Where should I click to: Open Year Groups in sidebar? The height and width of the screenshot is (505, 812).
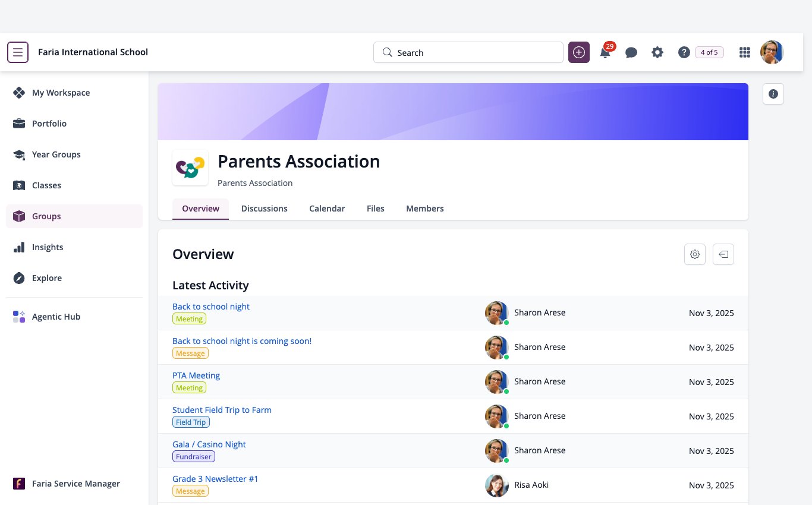coord(74,154)
